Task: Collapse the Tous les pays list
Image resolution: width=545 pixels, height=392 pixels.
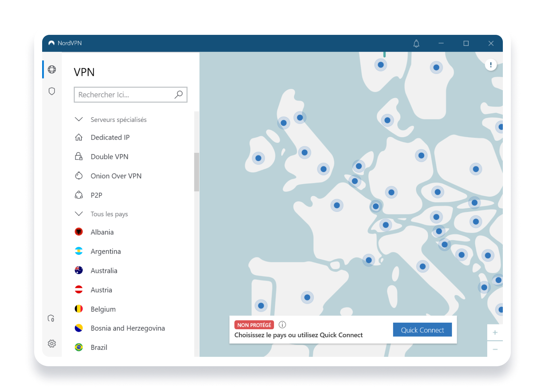Action: tap(79, 214)
